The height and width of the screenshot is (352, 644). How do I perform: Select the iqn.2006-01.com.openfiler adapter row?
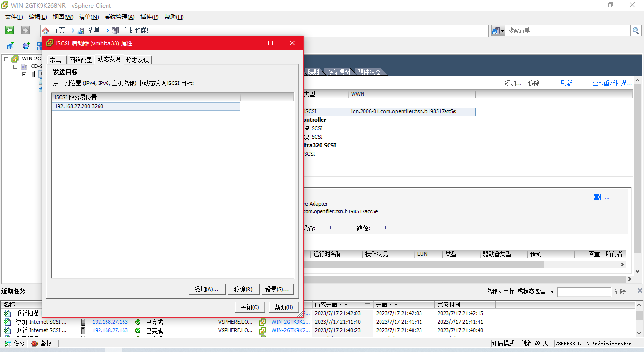coord(388,112)
